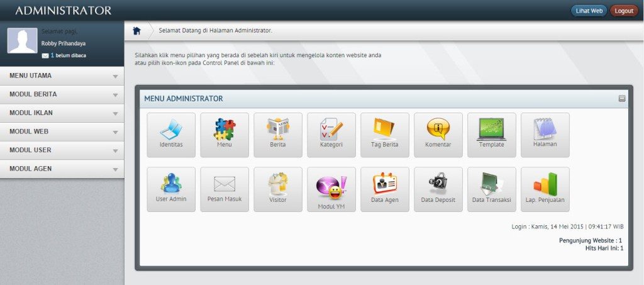Select the Tag Berita icon
The height and width of the screenshot is (285, 644).
385,135
